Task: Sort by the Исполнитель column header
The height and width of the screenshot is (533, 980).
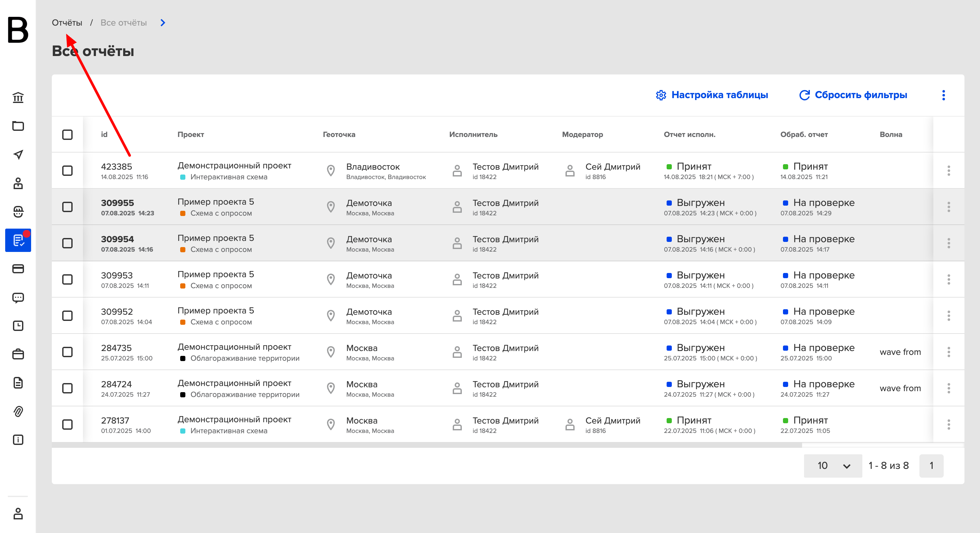Action: [473, 135]
